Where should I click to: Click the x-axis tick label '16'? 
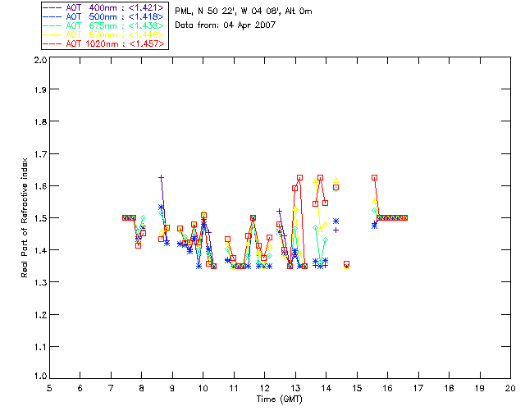pyautogui.click(x=388, y=388)
